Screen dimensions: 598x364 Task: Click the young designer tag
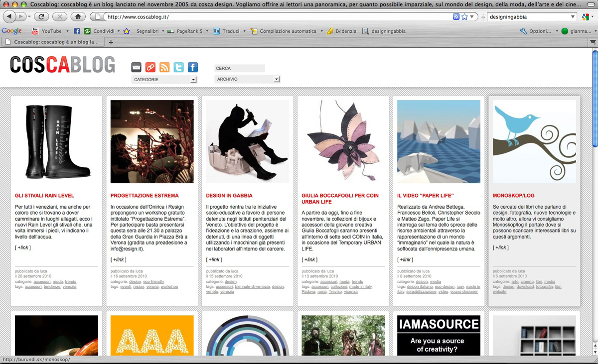pyautogui.click(x=464, y=292)
